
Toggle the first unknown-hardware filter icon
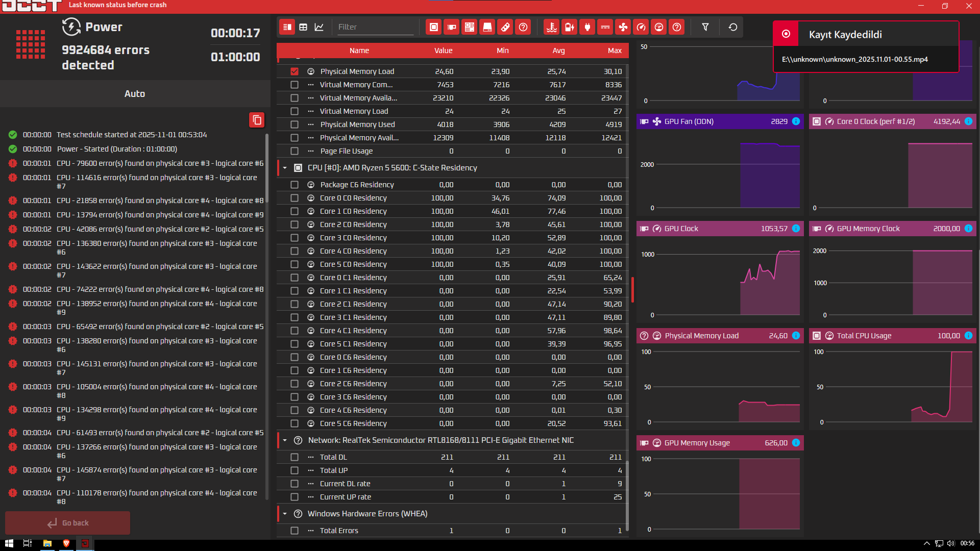pos(523,27)
